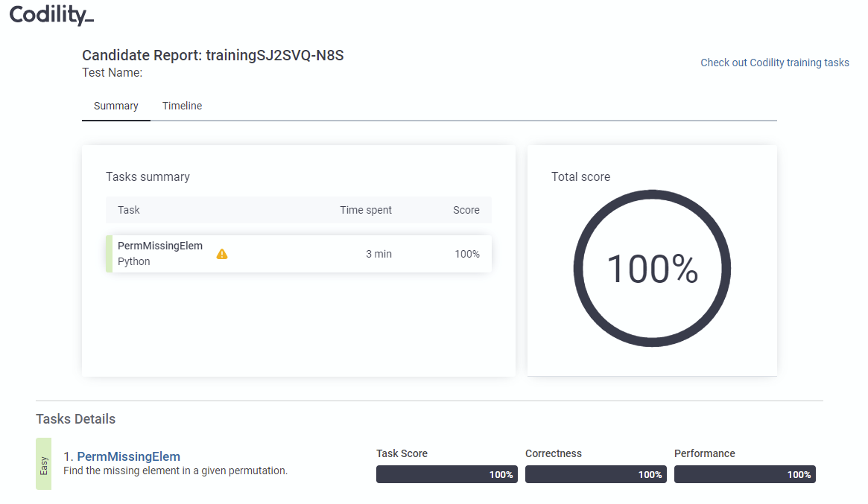Click the Time spent column header
The image size is (868, 504).
click(x=365, y=210)
